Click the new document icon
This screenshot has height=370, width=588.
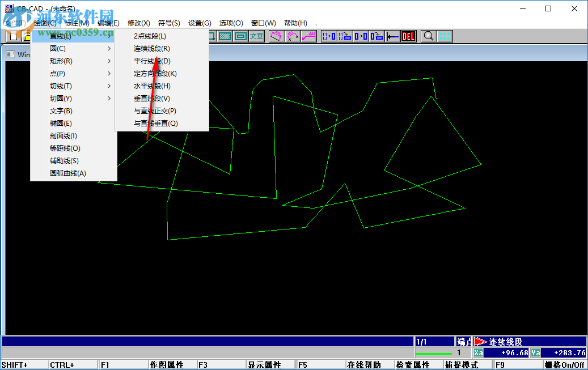(12, 36)
